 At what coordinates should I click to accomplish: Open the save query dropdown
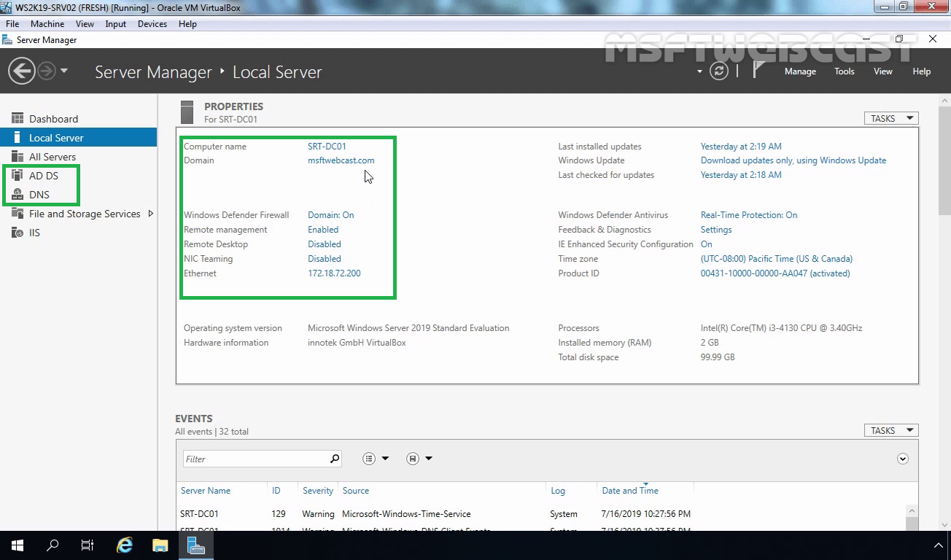[x=419, y=459]
